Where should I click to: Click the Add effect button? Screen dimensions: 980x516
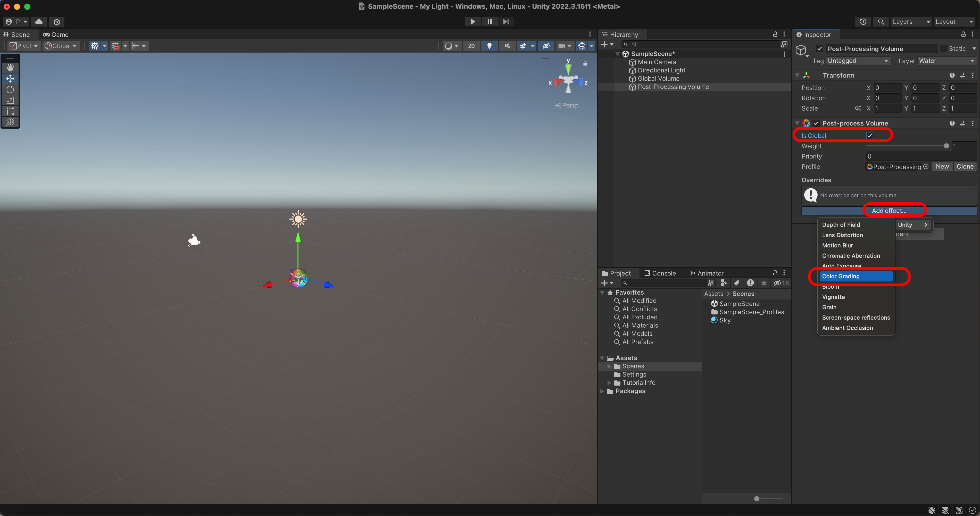tap(889, 210)
